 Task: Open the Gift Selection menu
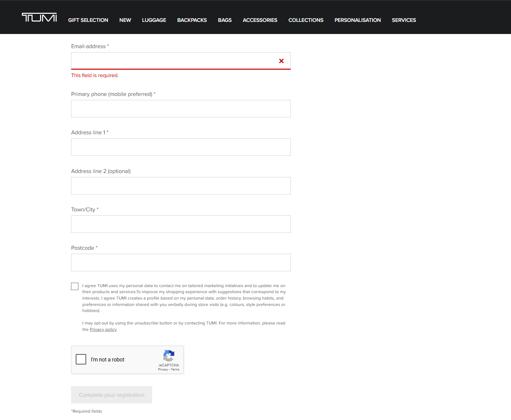pyautogui.click(x=88, y=20)
